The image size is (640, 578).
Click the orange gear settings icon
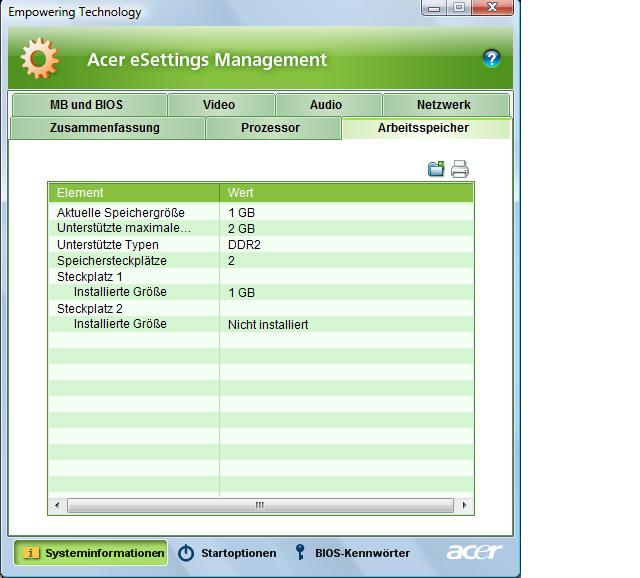pyautogui.click(x=40, y=58)
